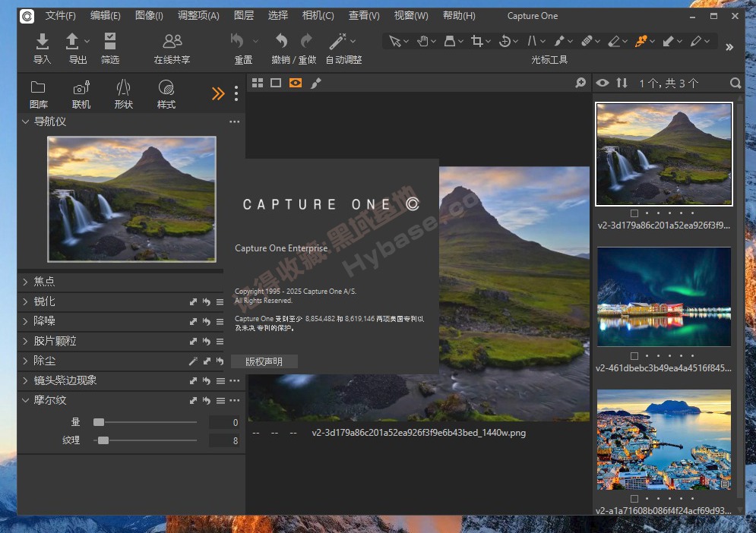Adjust the Moiré Pattern (纹理) slider
Image resolution: width=756 pixels, height=533 pixels.
pos(145,440)
